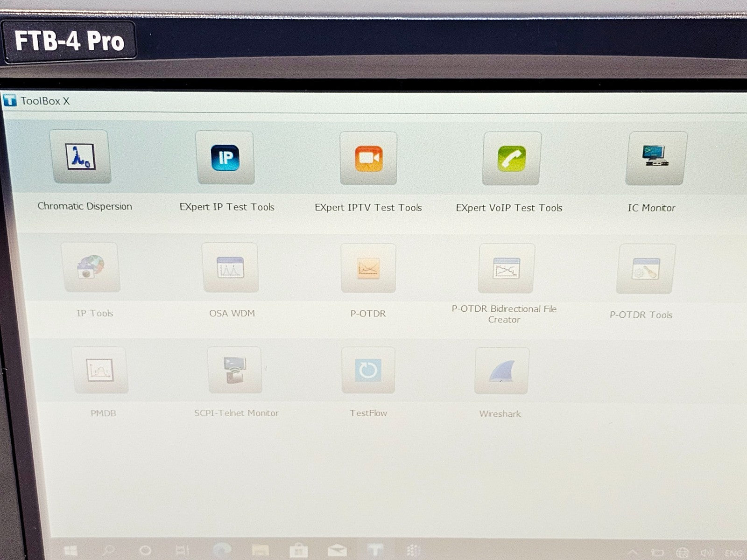Click the "EXpert IP Test Tools" label
The height and width of the screenshot is (560, 747).
[227, 207]
